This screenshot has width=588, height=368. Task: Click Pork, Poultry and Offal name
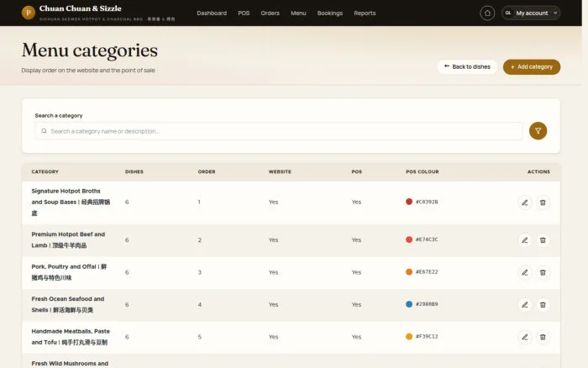click(69, 272)
